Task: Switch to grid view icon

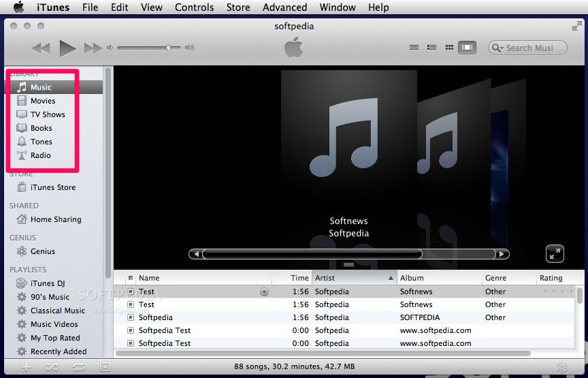Action: tap(449, 48)
